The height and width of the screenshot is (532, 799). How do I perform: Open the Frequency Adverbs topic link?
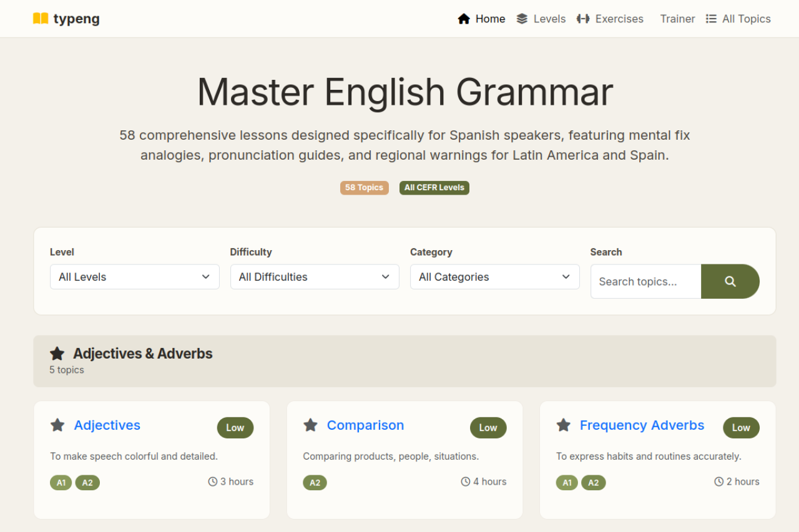click(x=642, y=425)
